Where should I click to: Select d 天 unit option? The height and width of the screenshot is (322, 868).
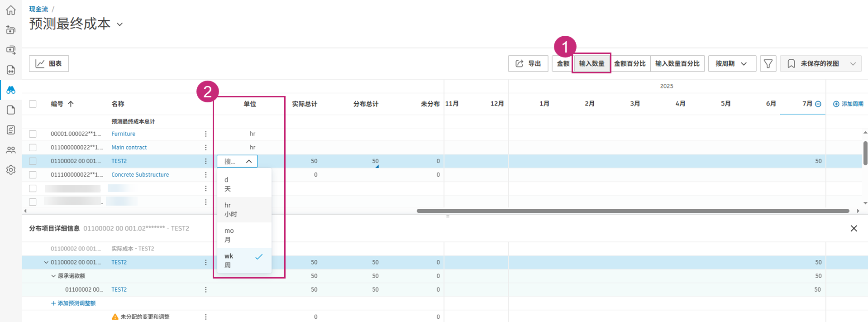pyautogui.click(x=244, y=184)
